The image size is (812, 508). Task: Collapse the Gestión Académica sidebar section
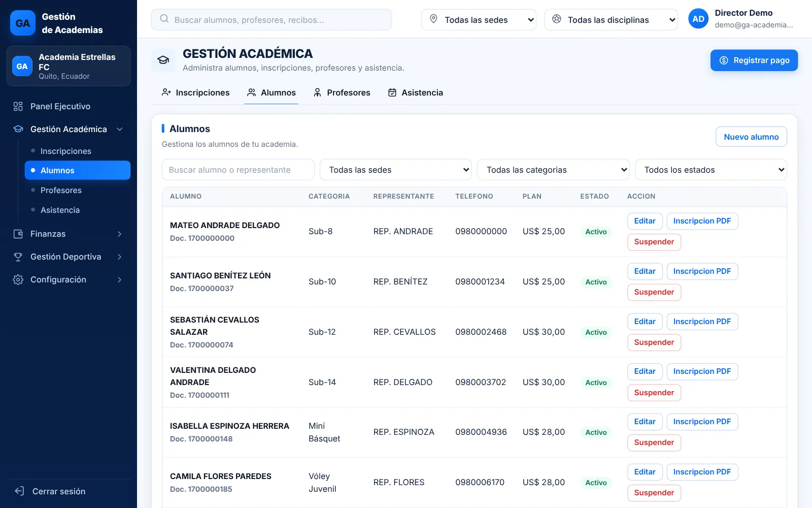coord(120,129)
